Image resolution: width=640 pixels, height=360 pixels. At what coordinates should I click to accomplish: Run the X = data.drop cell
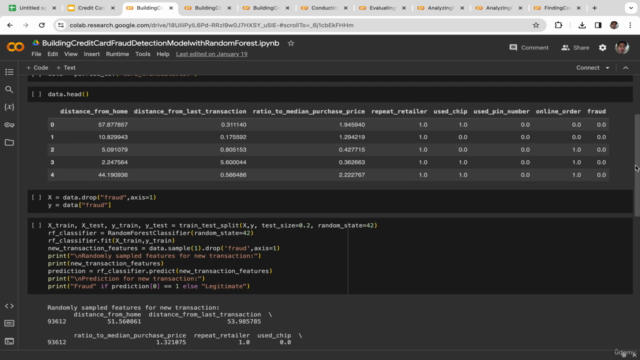point(36,198)
